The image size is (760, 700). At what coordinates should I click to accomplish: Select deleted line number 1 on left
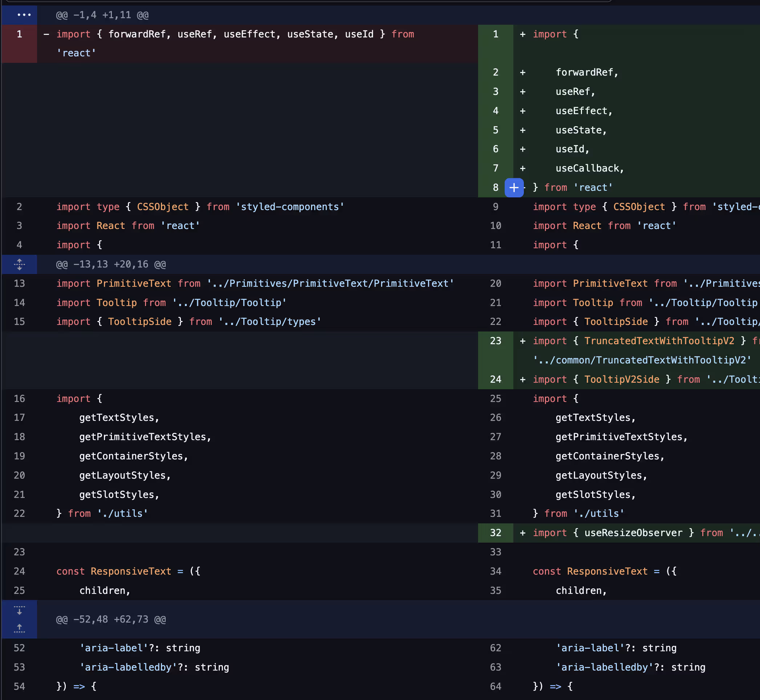click(x=19, y=34)
